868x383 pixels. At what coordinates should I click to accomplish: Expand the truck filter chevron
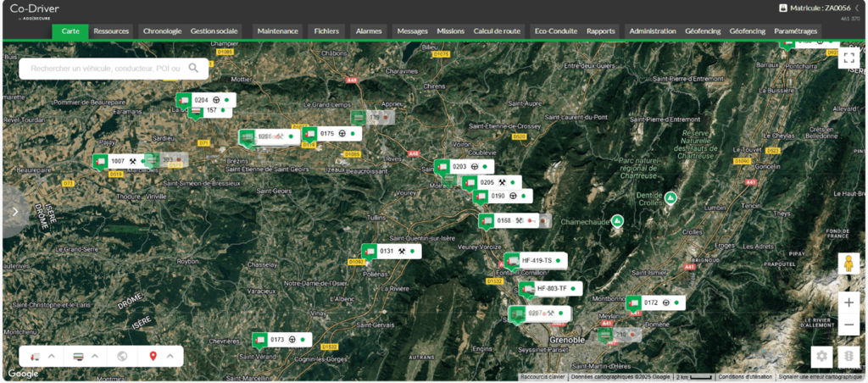[x=51, y=356]
